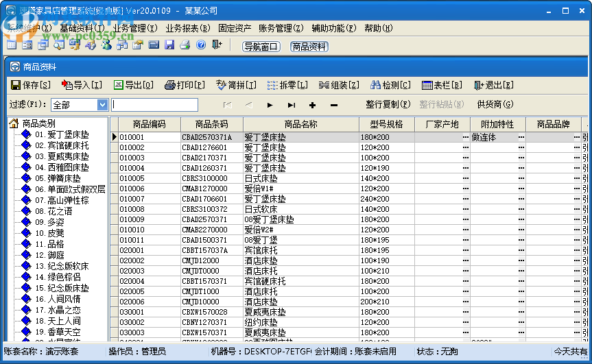The height and width of the screenshot is (364, 592).
Task: Click the gold coins icon in main toolbar
Action: click(75, 46)
